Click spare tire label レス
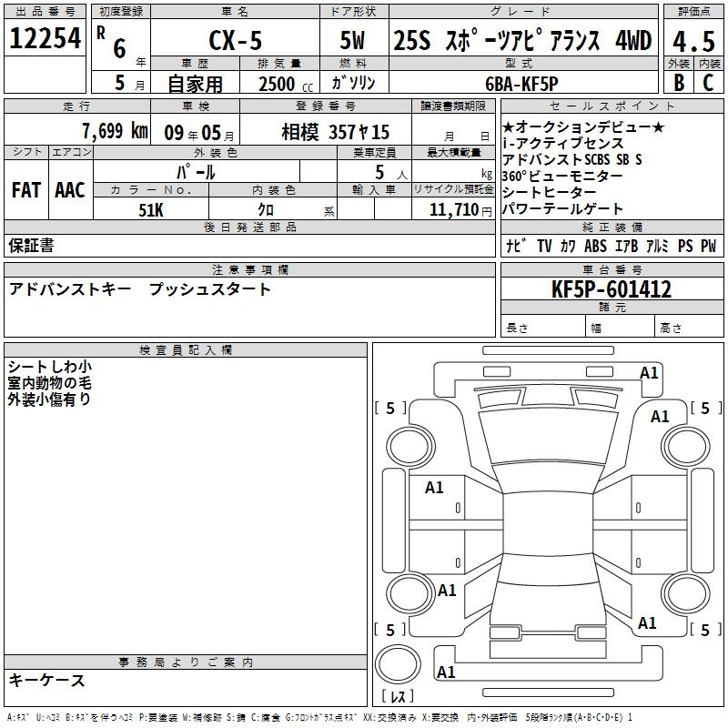Image resolution: width=728 pixels, height=728 pixels. click(x=398, y=696)
